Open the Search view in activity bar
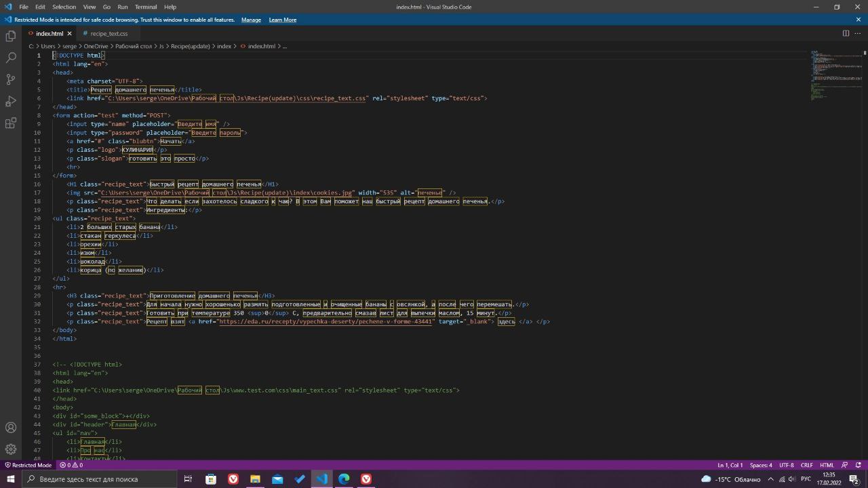The height and width of the screenshot is (488, 868). pos(11,58)
